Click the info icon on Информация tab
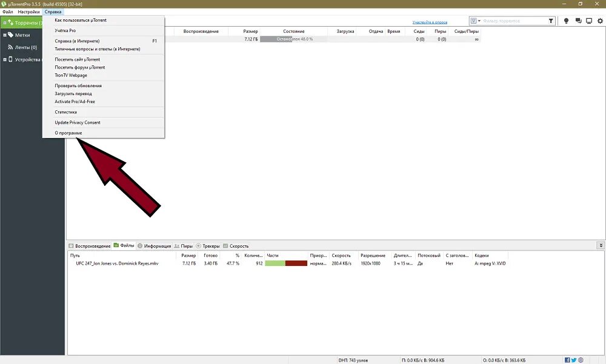The image size is (606, 364). pyautogui.click(x=140, y=246)
